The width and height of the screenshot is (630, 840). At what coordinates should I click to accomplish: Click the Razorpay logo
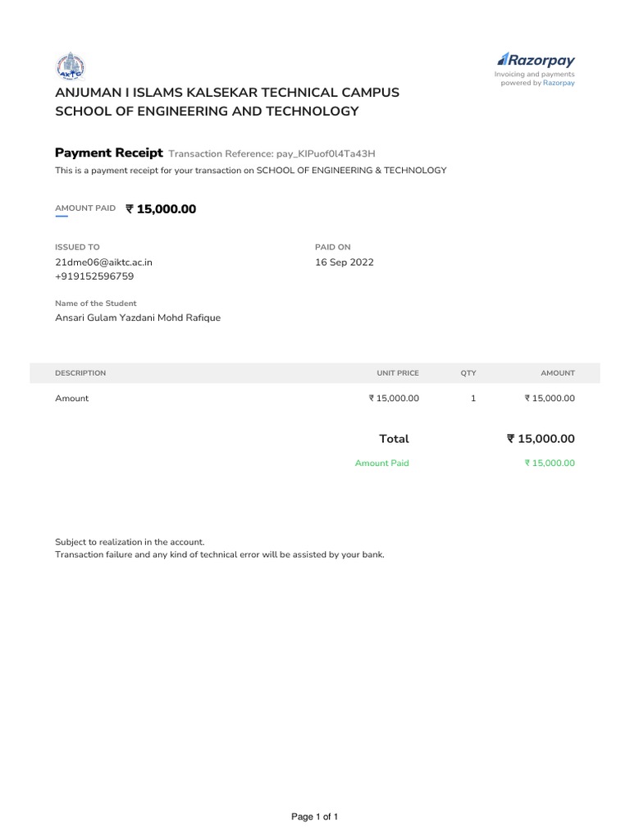(x=536, y=60)
